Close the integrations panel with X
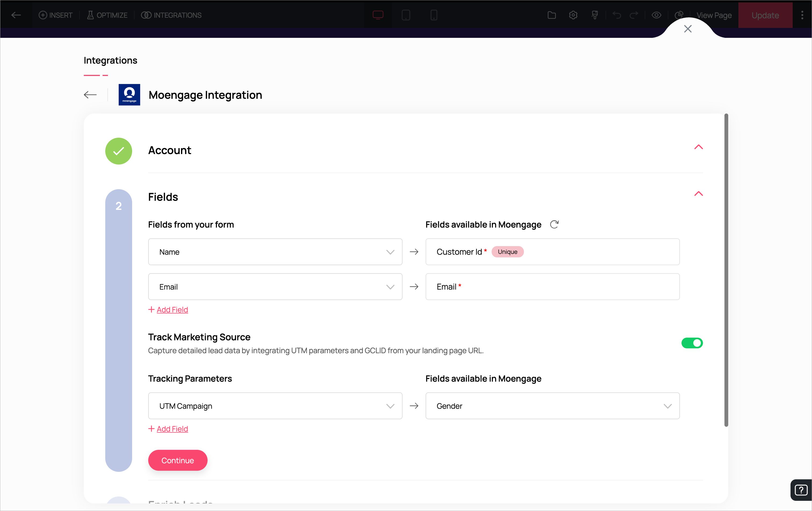 click(x=688, y=29)
